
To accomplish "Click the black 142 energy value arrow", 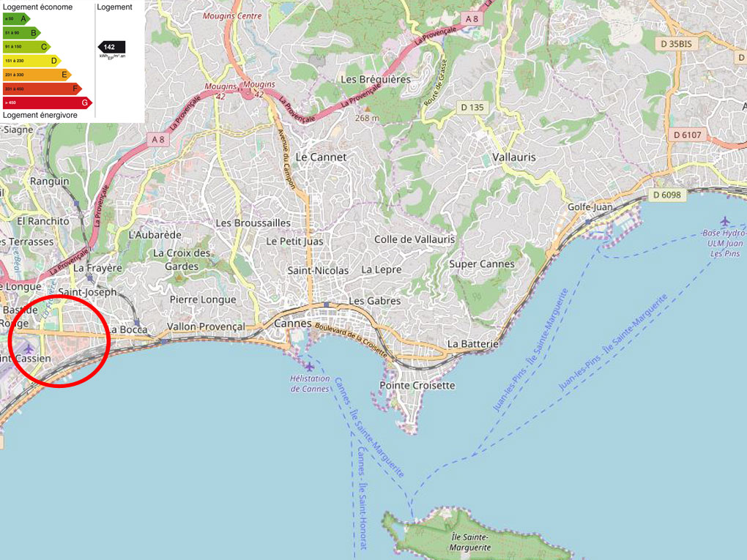I will click(x=111, y=47).
